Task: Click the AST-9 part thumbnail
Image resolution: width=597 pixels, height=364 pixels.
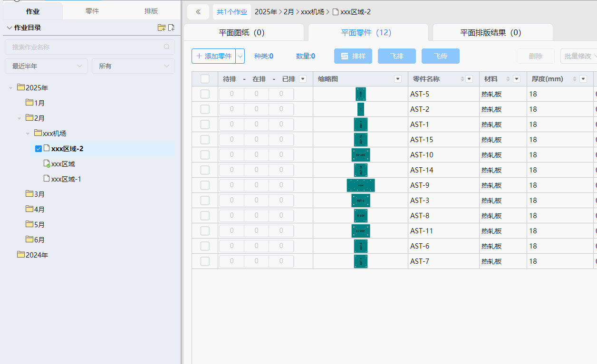Action: coord(361,185)
